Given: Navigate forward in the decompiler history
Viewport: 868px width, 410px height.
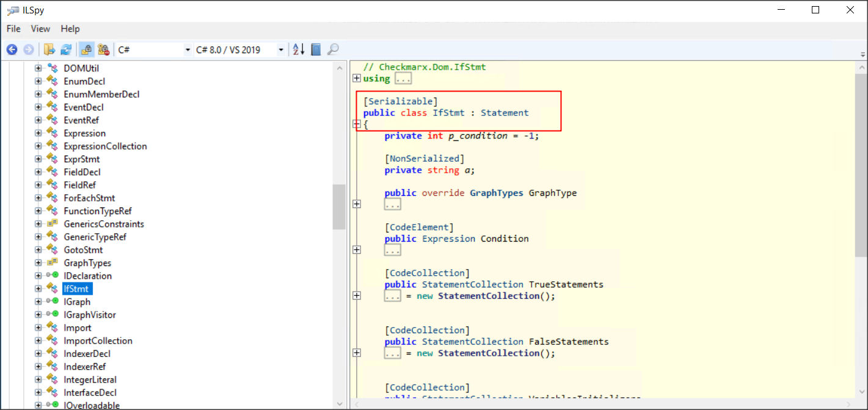Looking at the screenshot, I should tap(28, 49).
